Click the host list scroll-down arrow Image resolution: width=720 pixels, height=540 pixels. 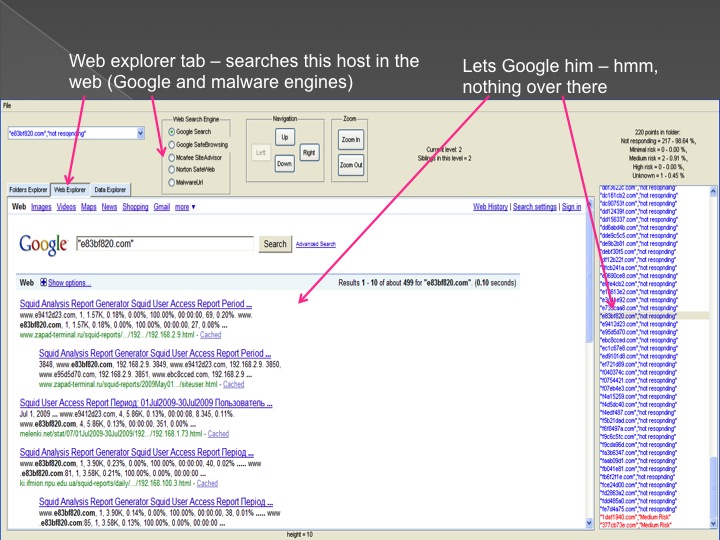pyautogui.click(x=713, y=523)
